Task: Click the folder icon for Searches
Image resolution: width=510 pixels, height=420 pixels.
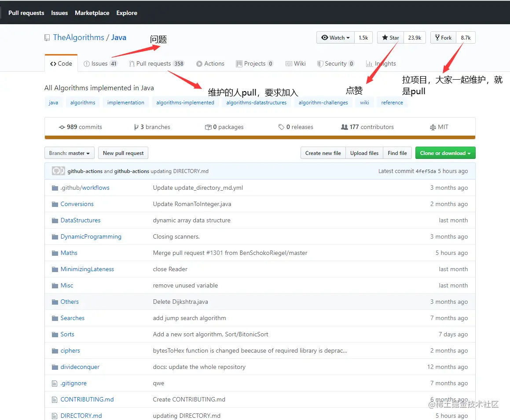Action: 55,318
